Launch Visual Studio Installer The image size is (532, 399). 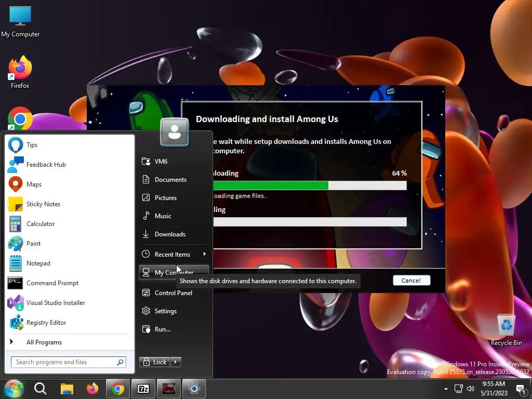pyautogui.click(x=70, y=303)
